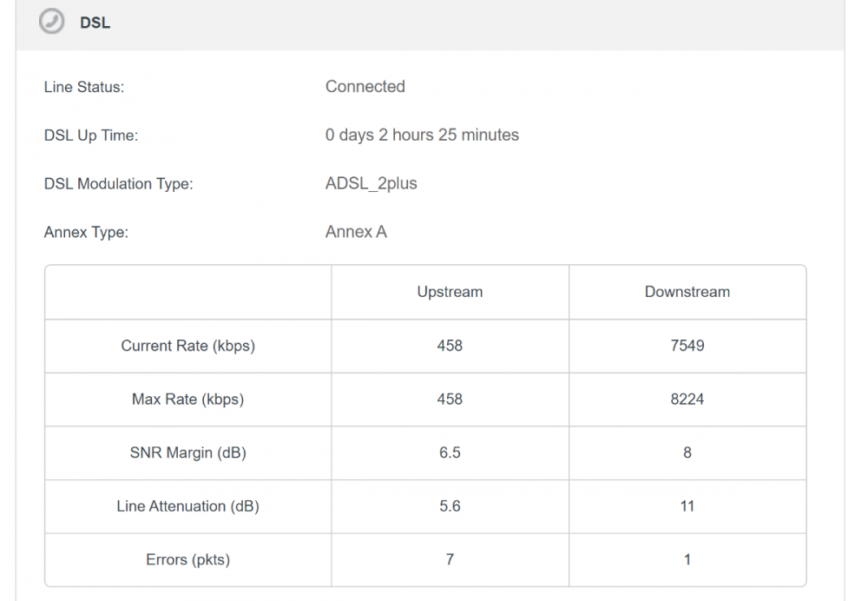Select the SNR Margin (dB) row label
868x601 pixels.
click(x=187, y=452)
